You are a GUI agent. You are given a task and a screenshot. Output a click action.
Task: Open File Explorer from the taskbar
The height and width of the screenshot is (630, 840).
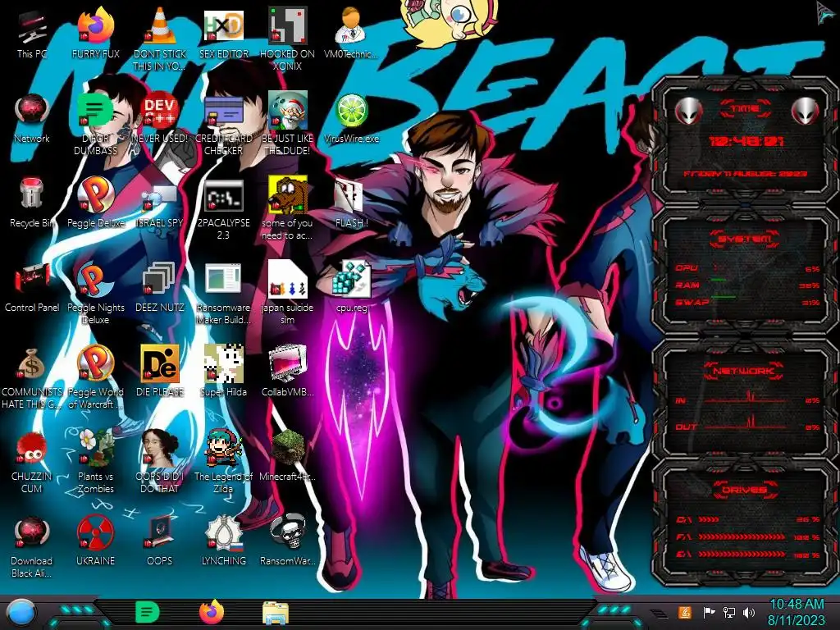pyautogui.click(x=276, y=613)
